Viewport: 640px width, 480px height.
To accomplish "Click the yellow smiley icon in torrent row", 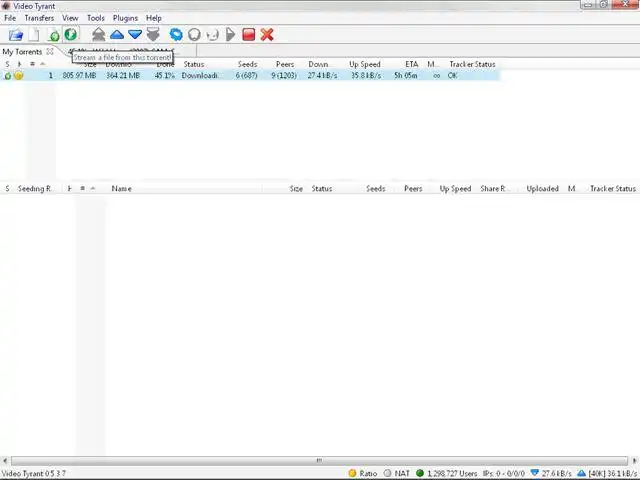I will click(18, 76).
